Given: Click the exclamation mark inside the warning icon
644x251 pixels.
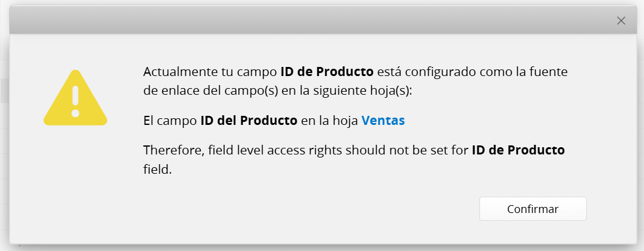Looking at the screenshot, I should pos(75,101).
